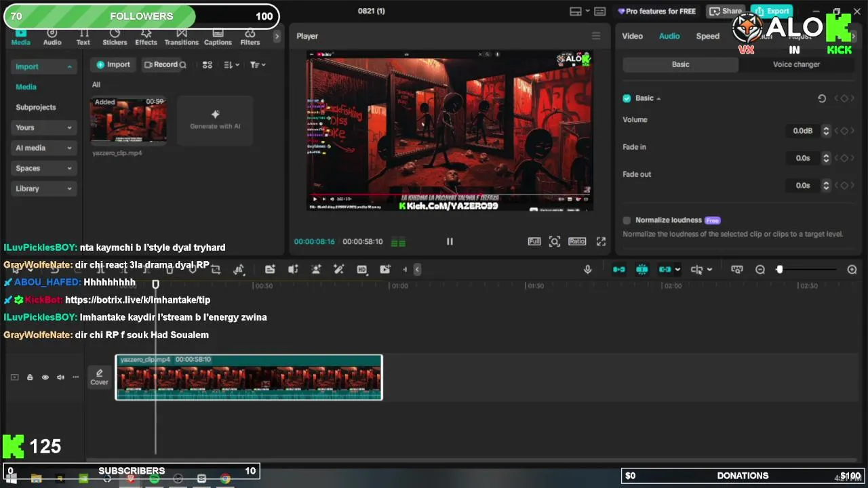Switch to the Speed tab
Viewport: 868px width, 488px height.
coord(707,36)
